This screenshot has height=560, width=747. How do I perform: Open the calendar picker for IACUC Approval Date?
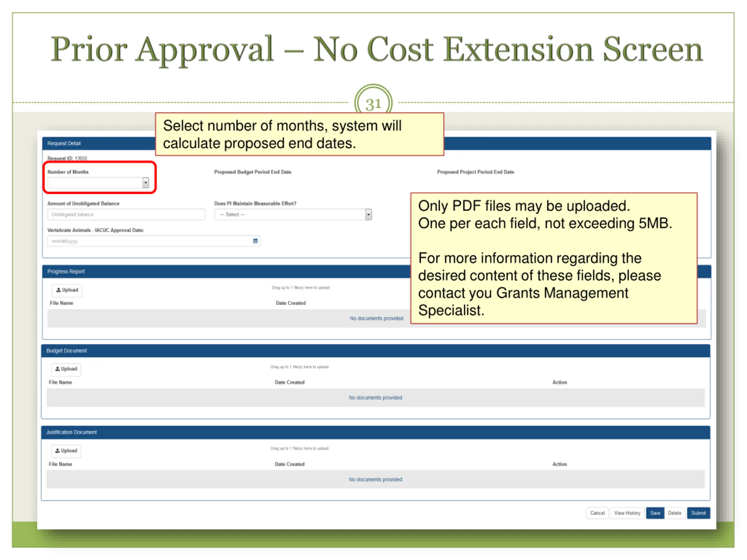255,241
